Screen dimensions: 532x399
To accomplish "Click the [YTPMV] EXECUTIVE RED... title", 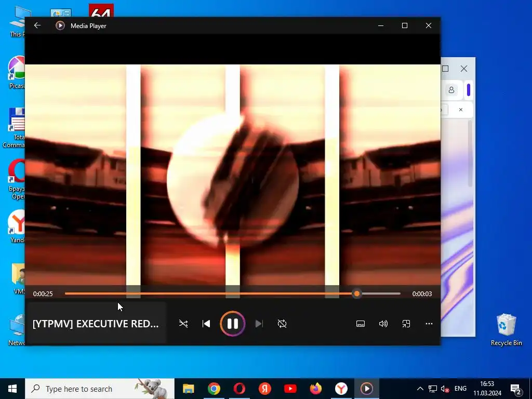I will 96,324.
